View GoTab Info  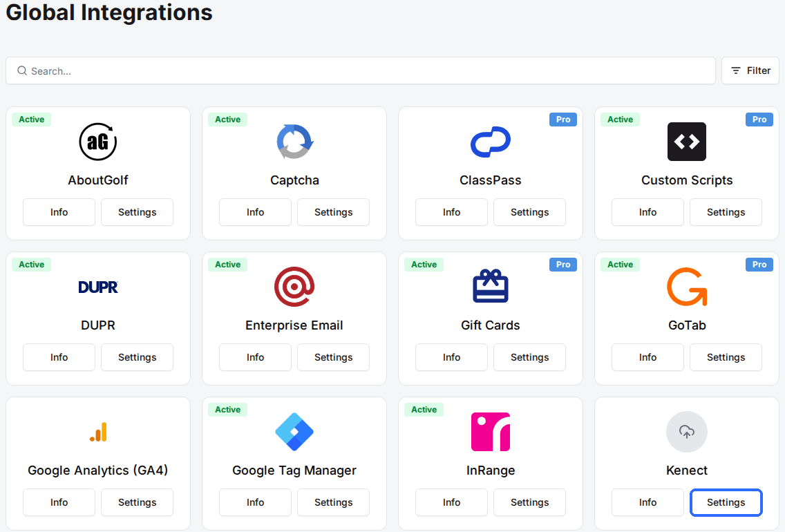(x=647, y=357)
